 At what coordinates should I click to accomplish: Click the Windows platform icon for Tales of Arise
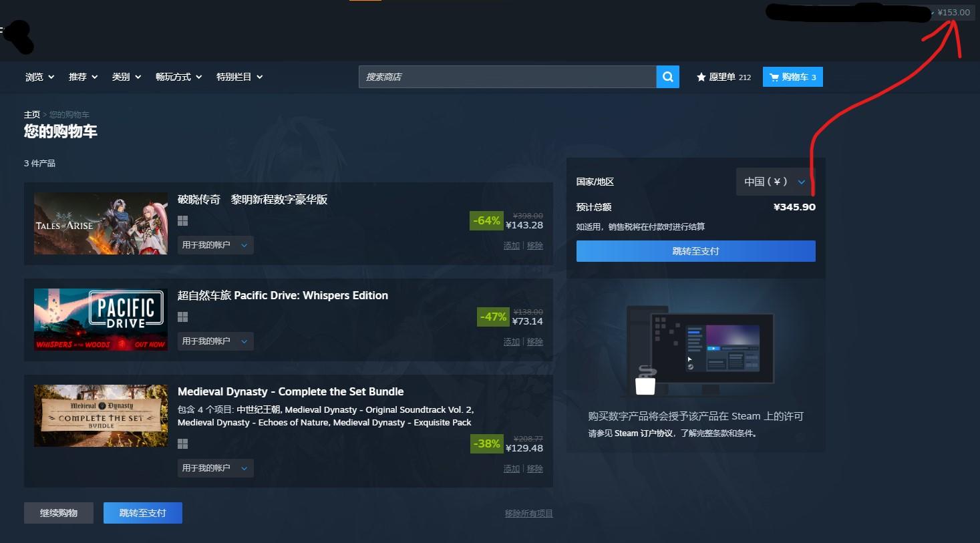tap(182, 221)
